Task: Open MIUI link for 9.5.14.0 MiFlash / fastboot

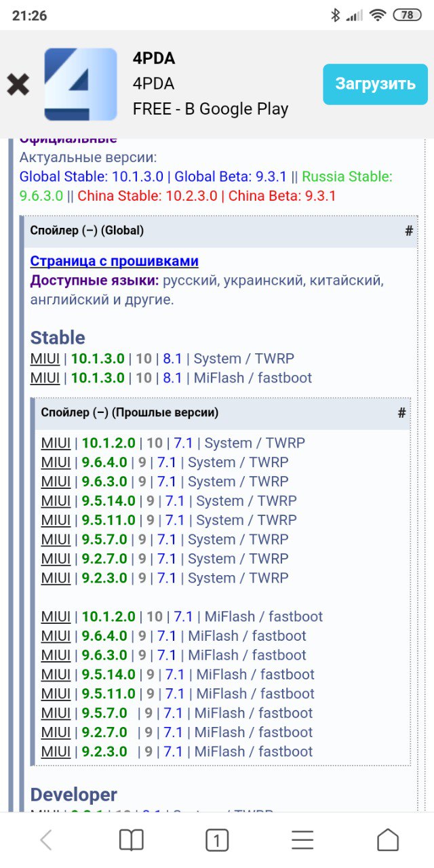Action: point(56,675)
